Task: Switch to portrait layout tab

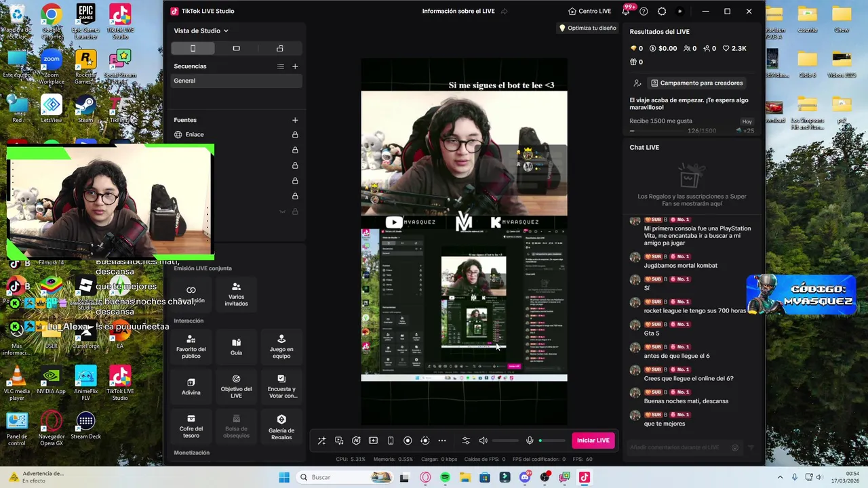Action: 193,48
